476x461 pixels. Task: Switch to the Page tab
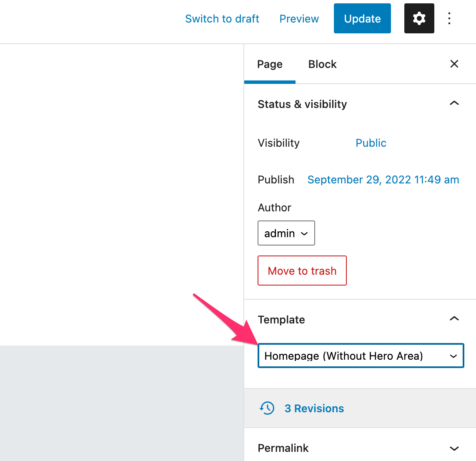click(x=270, y=64)
